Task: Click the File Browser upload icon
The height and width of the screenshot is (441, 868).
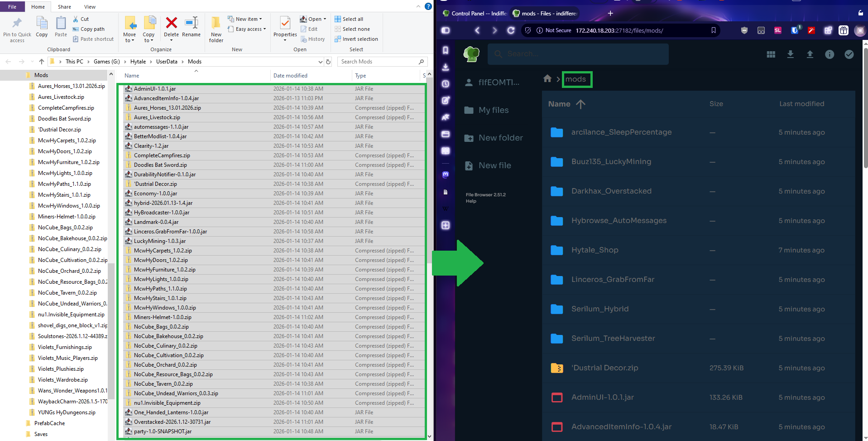Action: pyautogui.click(x=810, y=54)
